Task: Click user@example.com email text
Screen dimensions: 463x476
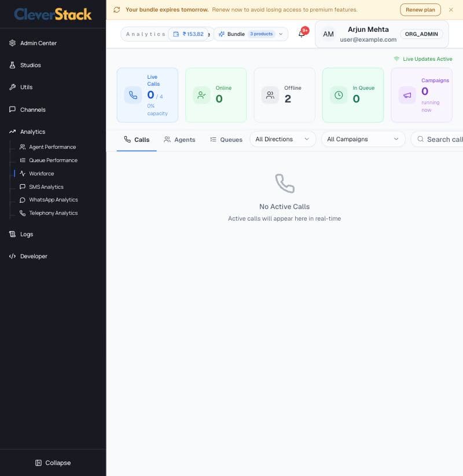Action: [x=368, y=39]
